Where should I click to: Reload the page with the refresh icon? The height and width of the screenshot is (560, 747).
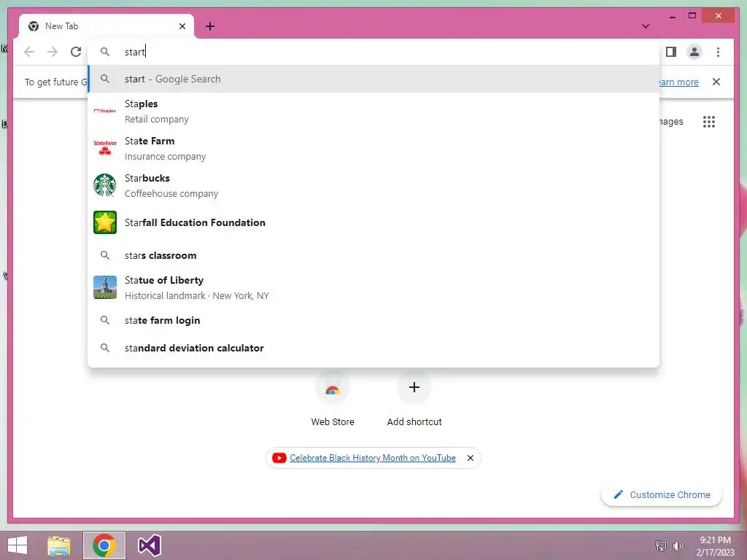tap(76, 52)
